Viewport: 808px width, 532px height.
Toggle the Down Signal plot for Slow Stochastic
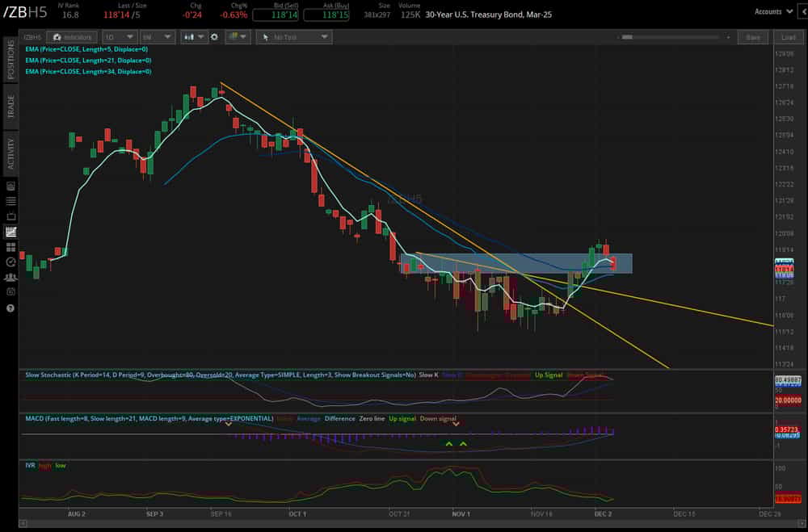tap(588, 375)
